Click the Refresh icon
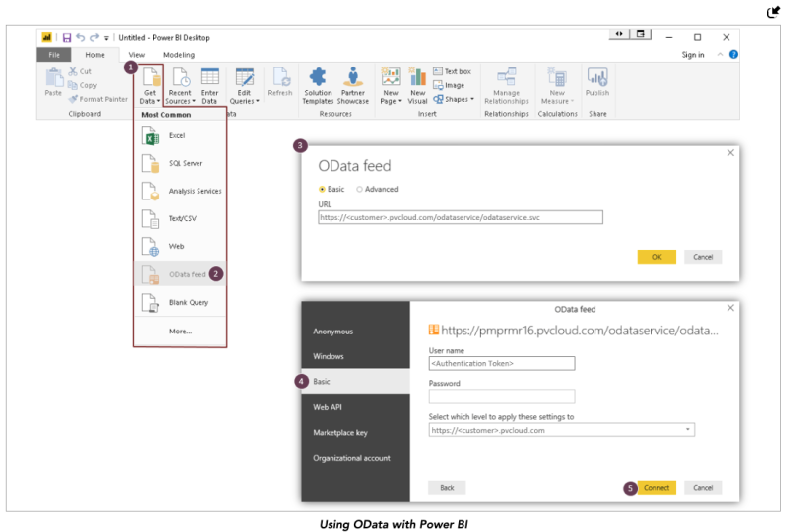The width and height of the screenshot is (794, 532). tap(280, 77)
